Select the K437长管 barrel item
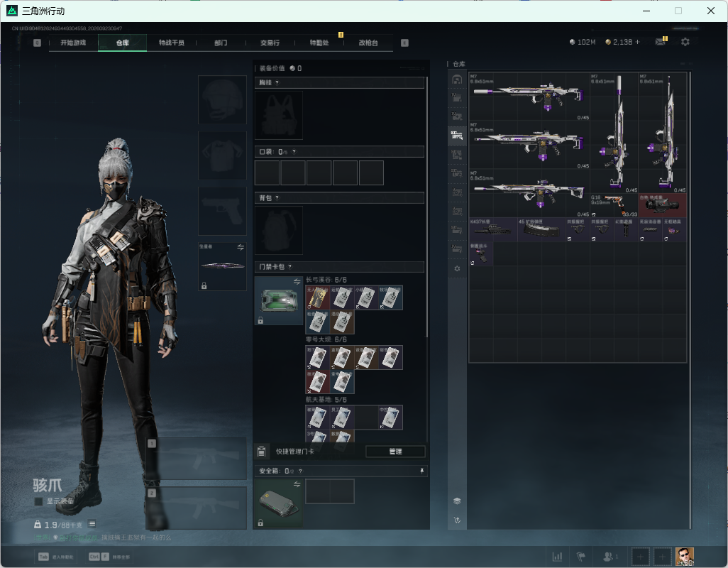Screen dimensions: 728x568 point(493,230)
